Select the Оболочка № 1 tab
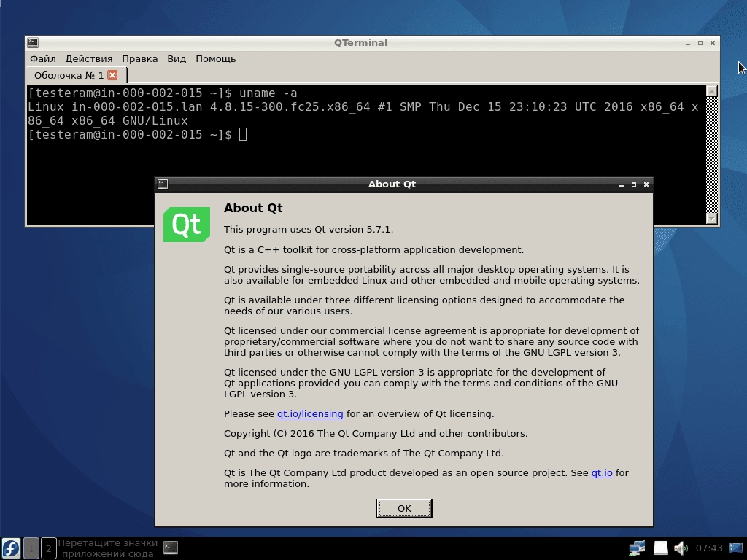 (69, 75)
